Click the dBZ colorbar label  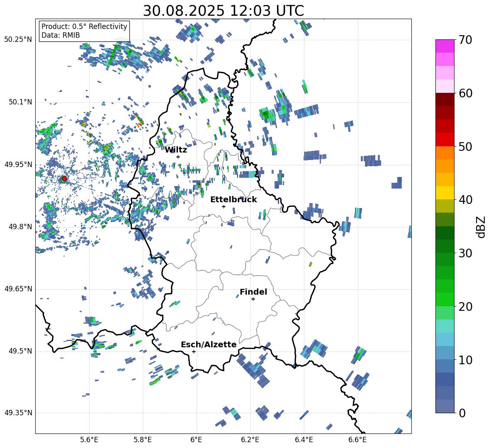click(x=481, y=227)
